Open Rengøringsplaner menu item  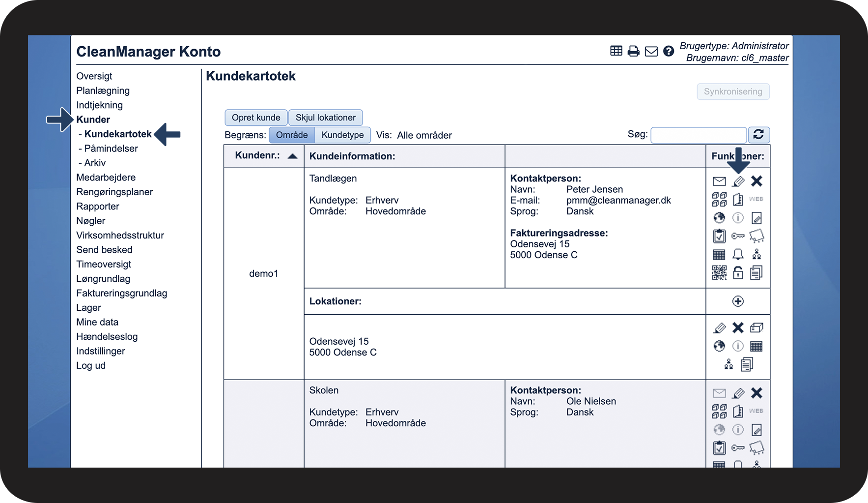(x=114, y=192)
